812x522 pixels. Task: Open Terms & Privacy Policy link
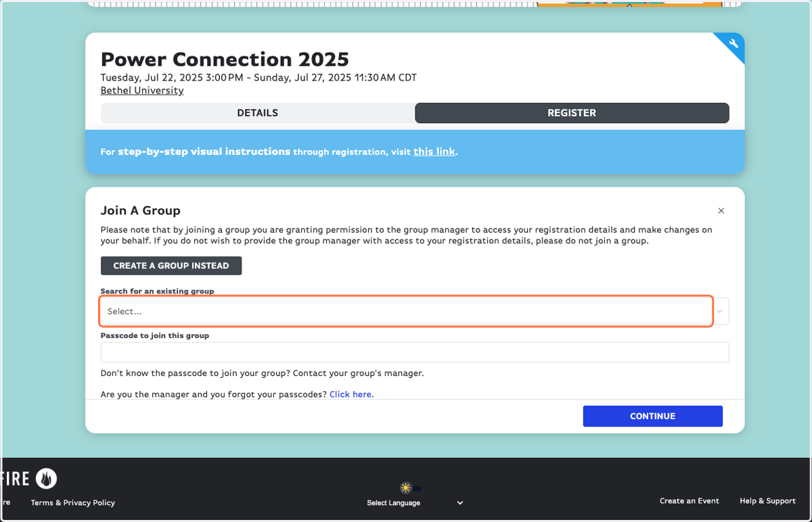point(73,502)
